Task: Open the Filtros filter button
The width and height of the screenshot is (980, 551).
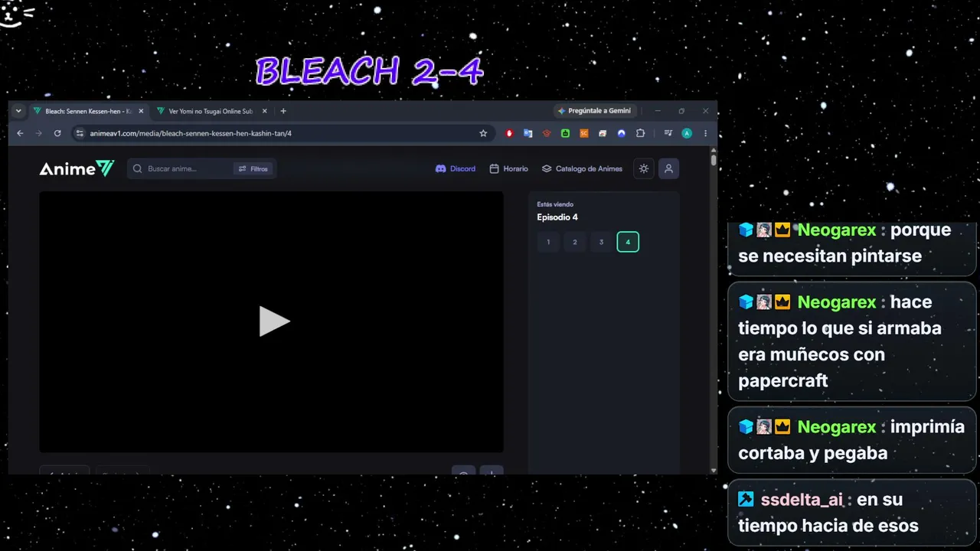Action: [x=253, y=168]
